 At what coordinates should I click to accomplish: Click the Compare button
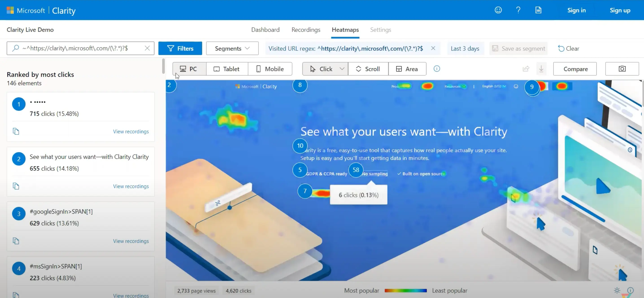pos(575,69)
